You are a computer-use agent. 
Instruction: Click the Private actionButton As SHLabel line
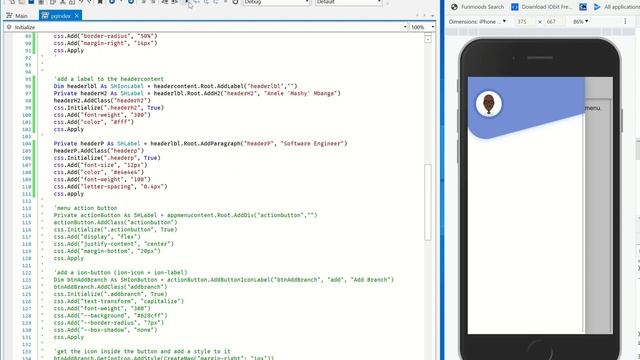coord(185,215)
